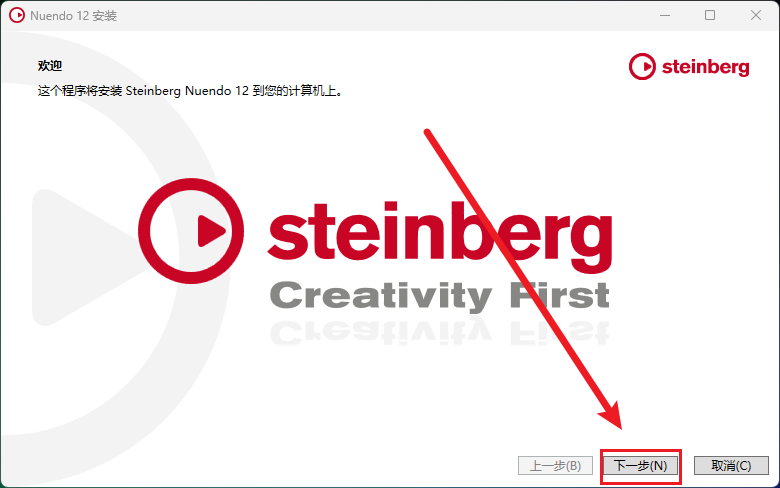Screen dimensions: 780x488
Task: Click the 欢迎 welcome heading
Action: pyautogui.click(x=50, y=66)
